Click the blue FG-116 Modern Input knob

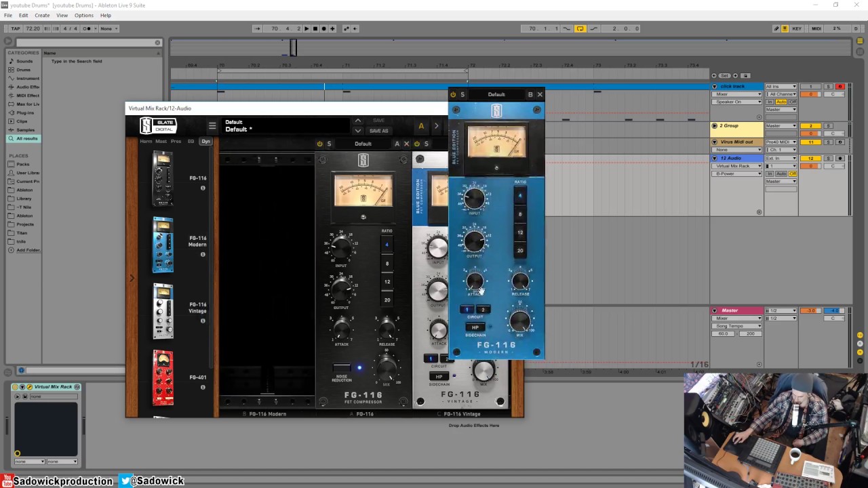pyautogui.click(x=474, y=199)
